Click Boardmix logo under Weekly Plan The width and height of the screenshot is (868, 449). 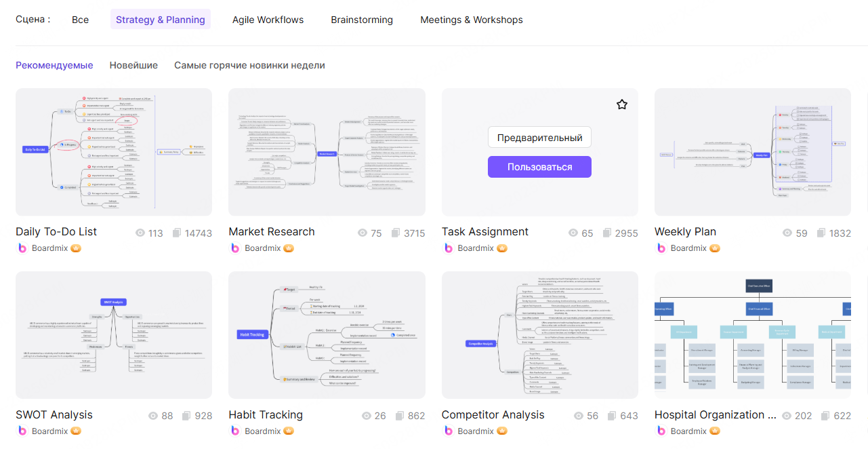tap(661, 248)
